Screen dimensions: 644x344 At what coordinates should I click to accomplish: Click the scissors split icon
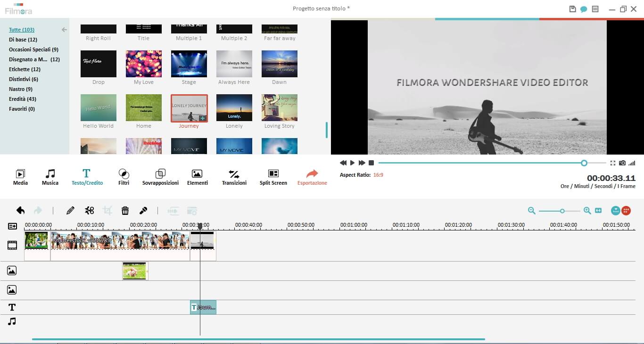[x=89, y=211]
